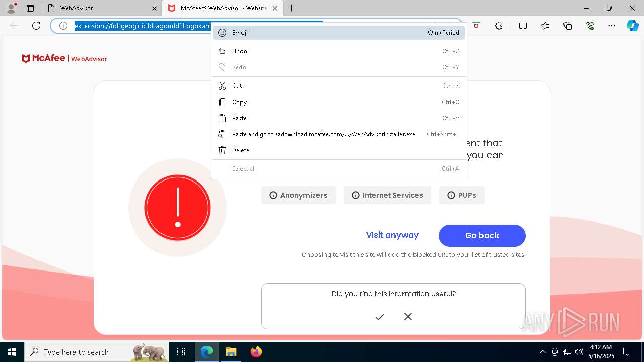Open Settings and more menu

coord(612,26)
